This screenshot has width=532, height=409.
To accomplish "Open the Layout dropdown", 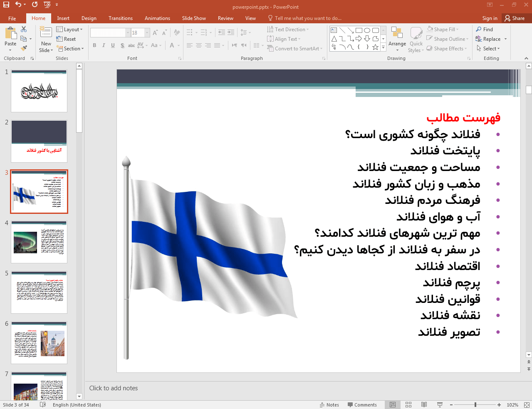I will click(69, 30).
